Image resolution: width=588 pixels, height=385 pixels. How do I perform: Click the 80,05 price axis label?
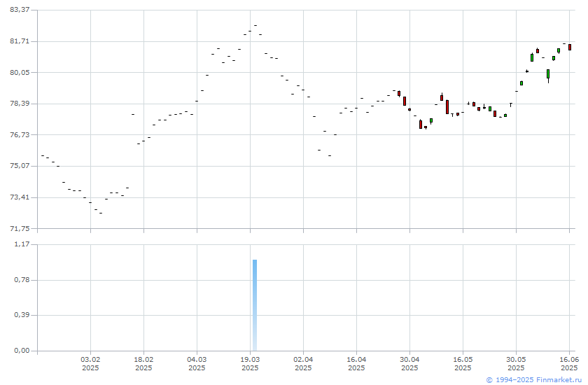[x=20, y=72]
